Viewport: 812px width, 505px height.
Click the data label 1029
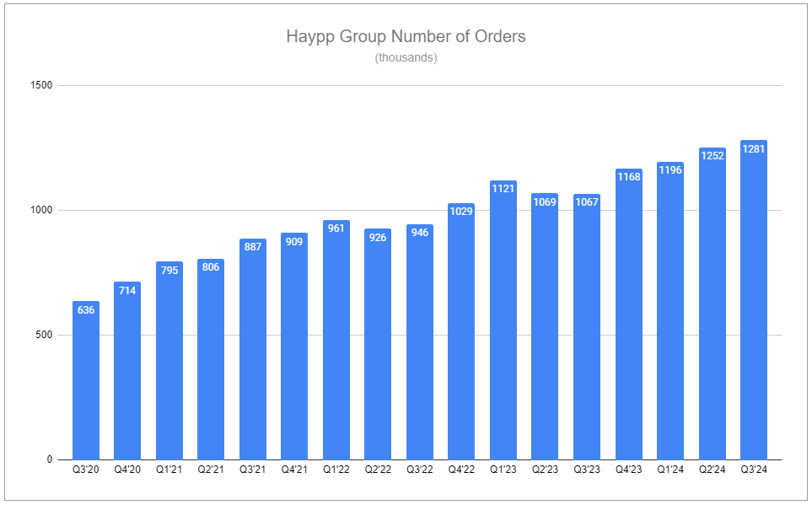pyautogui.click(x=461, y=211)
